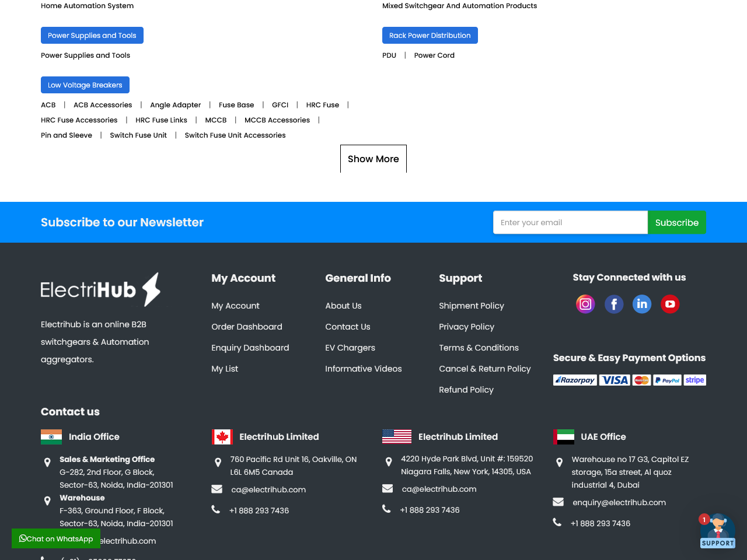Open the Instagram social icon
The image size is (747, 560).
(585, 304)
